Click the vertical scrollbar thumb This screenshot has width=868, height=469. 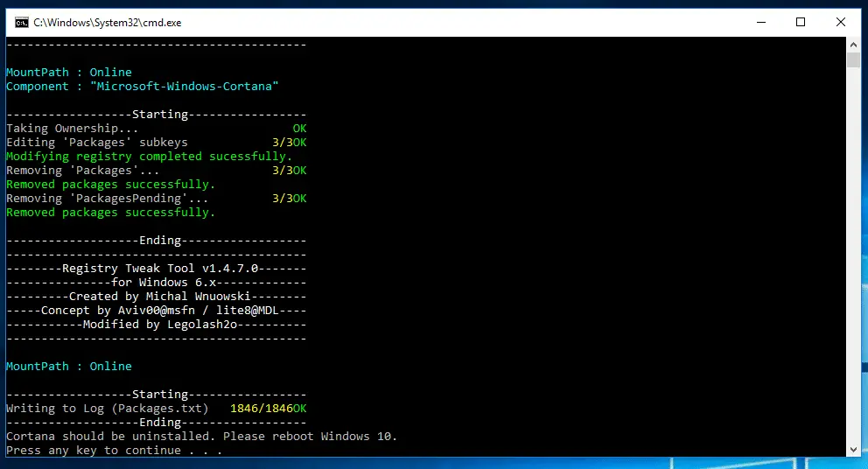pos(853,59)
